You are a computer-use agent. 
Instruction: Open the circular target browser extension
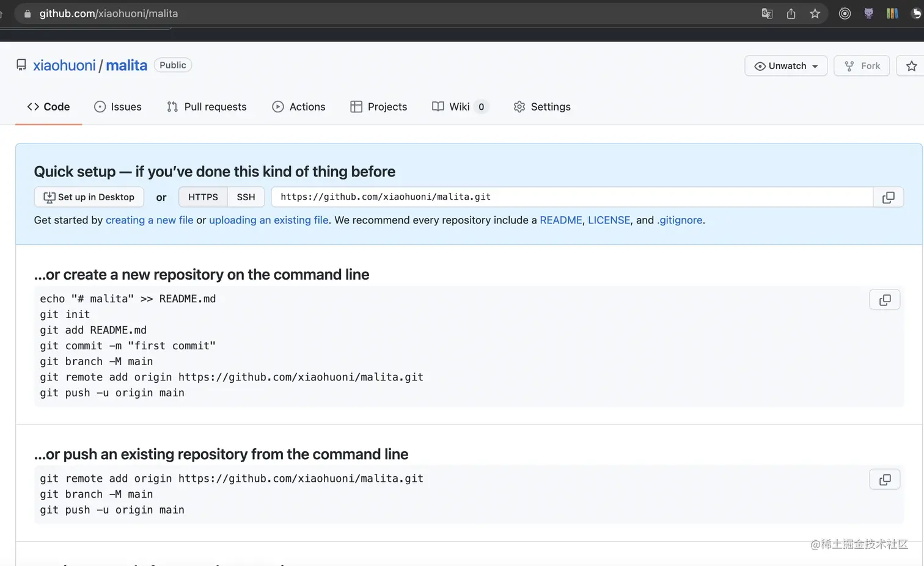point(845,13)
